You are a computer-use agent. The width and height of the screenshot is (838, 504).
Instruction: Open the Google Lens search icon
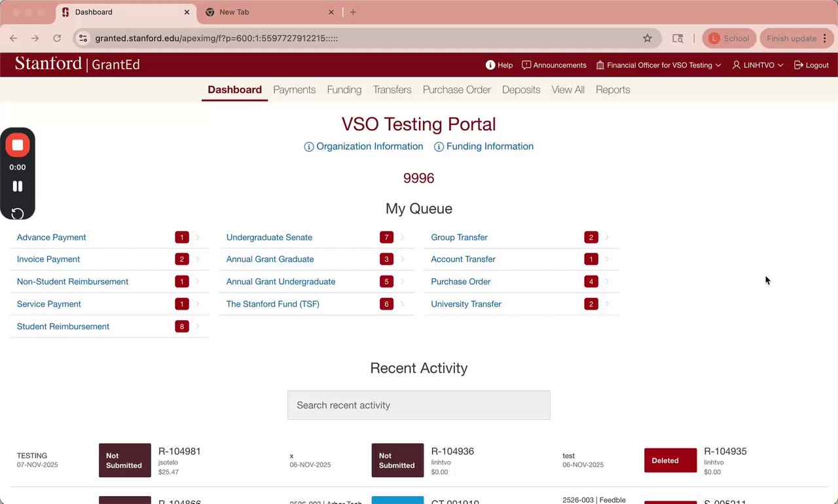pyautogui.click(x=678, y=39)
